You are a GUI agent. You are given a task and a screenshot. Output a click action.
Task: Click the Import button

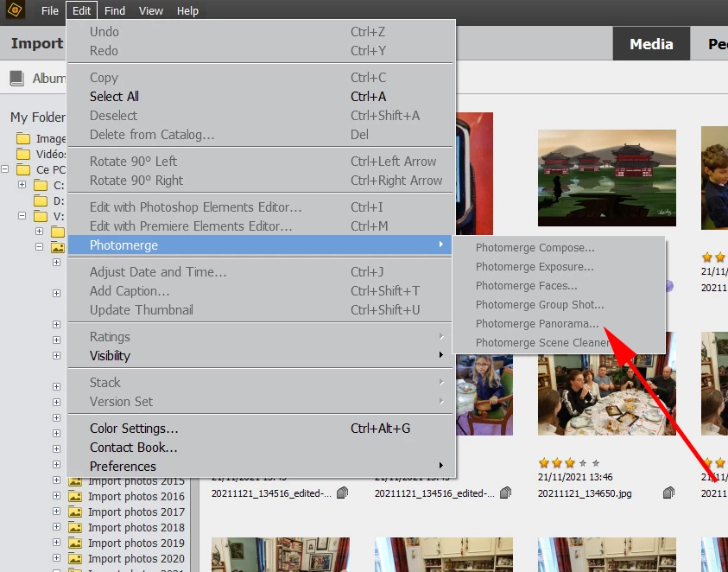click(x=37, y=43)
